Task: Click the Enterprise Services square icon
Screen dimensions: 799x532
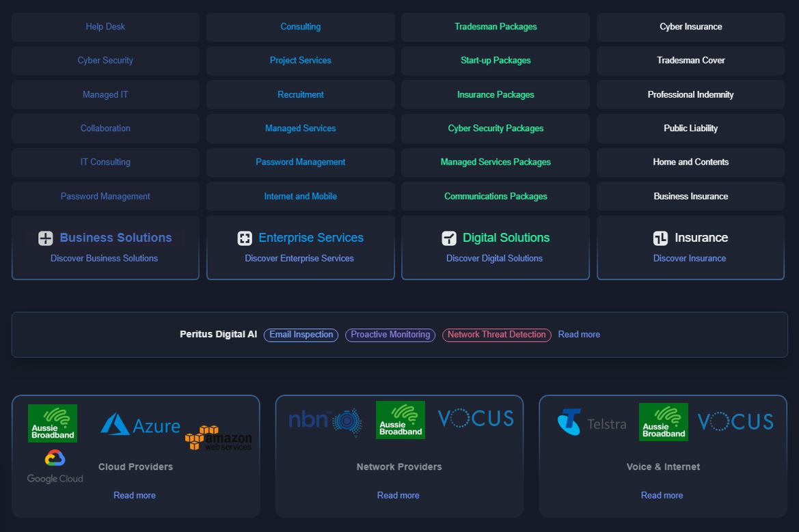Action: click(x=245, y=238)
